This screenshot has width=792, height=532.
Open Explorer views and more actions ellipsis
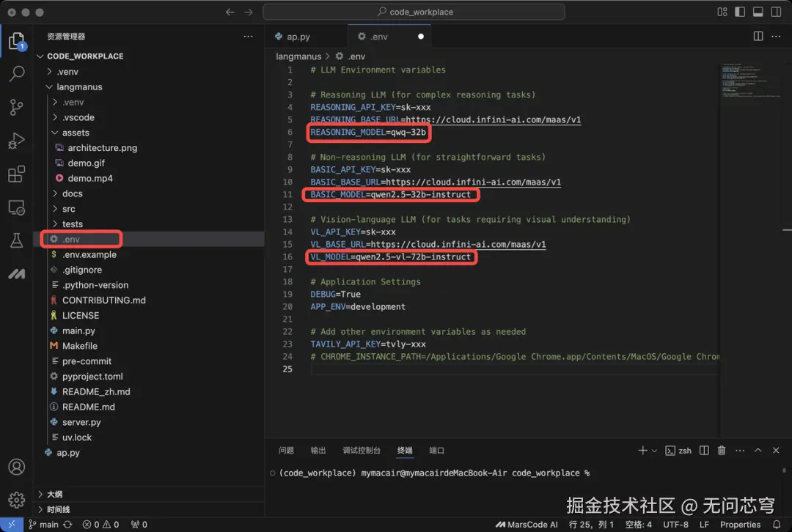point(248,37)
